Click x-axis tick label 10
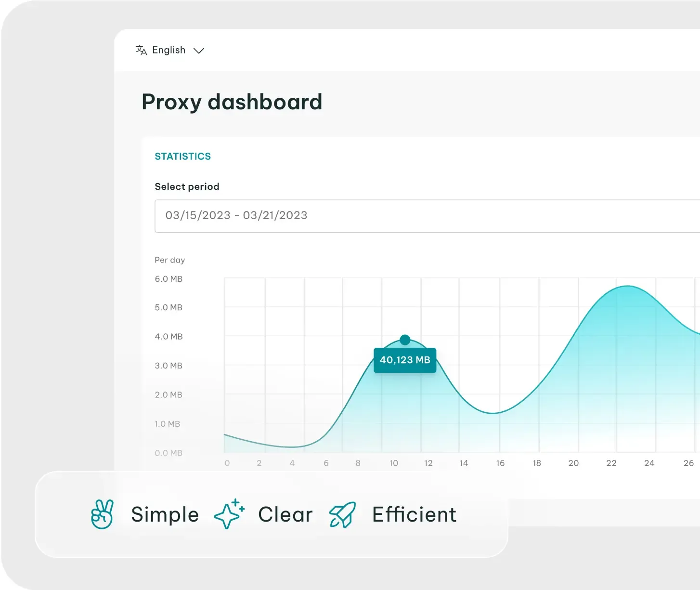 [394, 463]
